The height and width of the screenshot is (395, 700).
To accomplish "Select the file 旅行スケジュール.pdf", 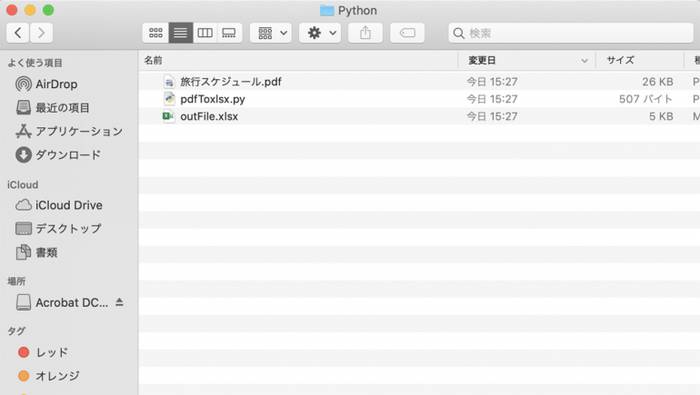I will coord(231,82).
